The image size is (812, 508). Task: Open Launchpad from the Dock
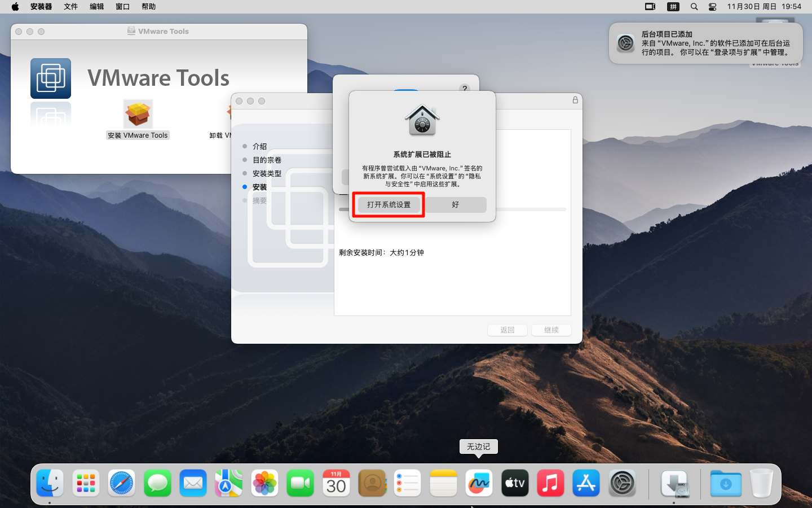point(86,483)
